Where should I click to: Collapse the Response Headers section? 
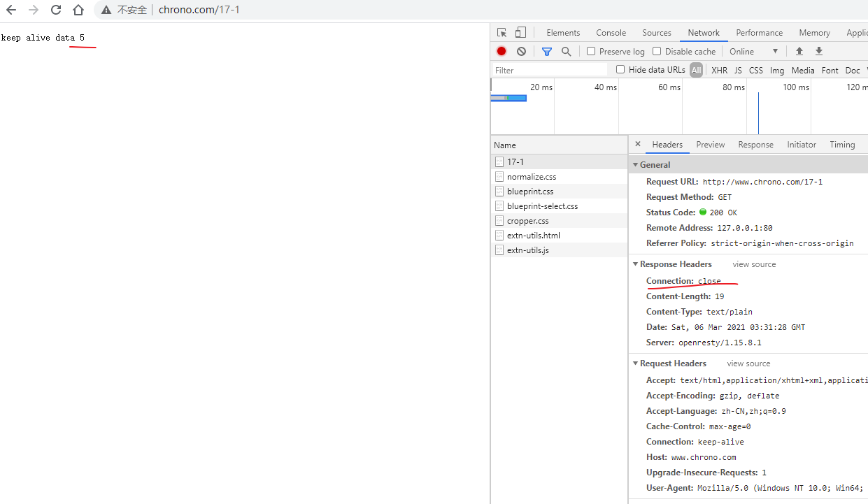tap(636, 264)
